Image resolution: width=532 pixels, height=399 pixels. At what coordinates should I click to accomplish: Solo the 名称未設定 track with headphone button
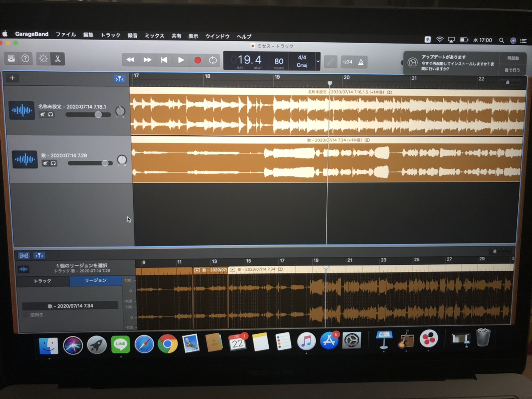point(51,115)
